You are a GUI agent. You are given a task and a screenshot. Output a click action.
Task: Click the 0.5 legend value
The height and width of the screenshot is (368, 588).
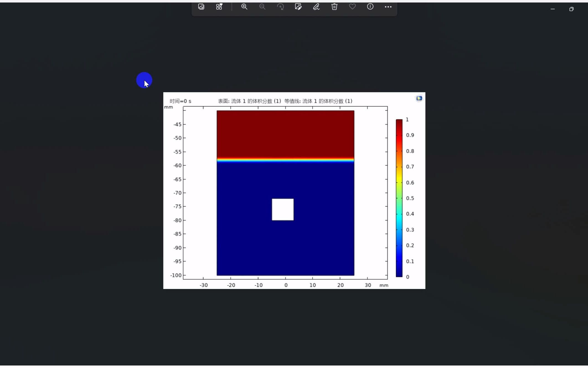[x=410, y=198]
